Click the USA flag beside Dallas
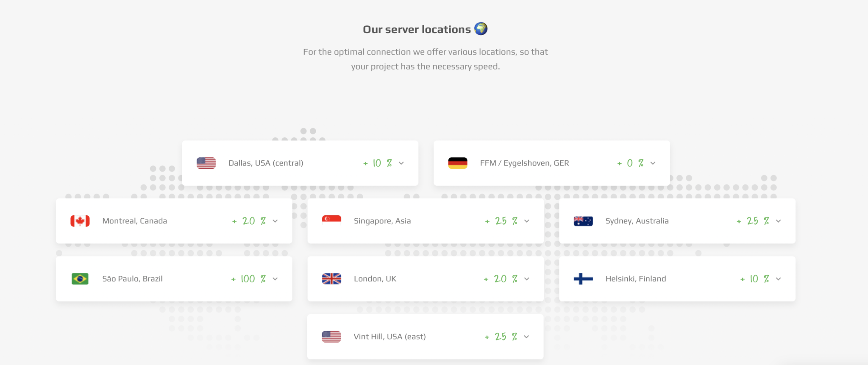 coord(206,163)
